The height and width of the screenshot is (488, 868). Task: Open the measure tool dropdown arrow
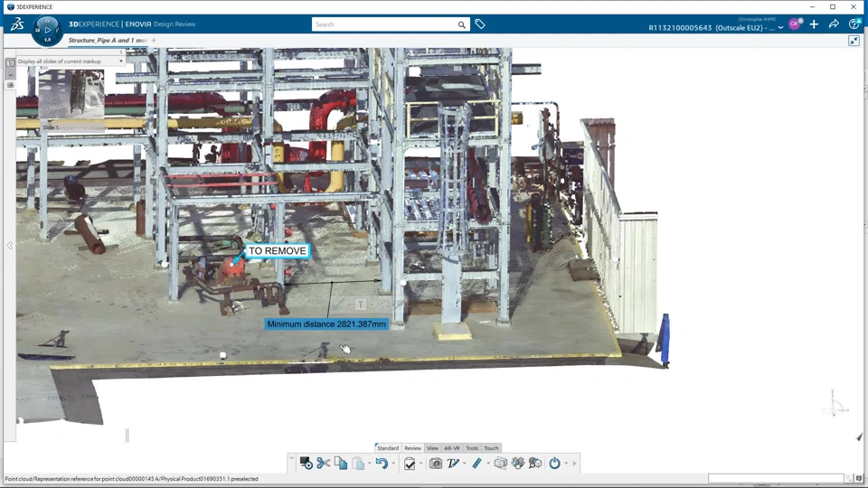(487, 464)
